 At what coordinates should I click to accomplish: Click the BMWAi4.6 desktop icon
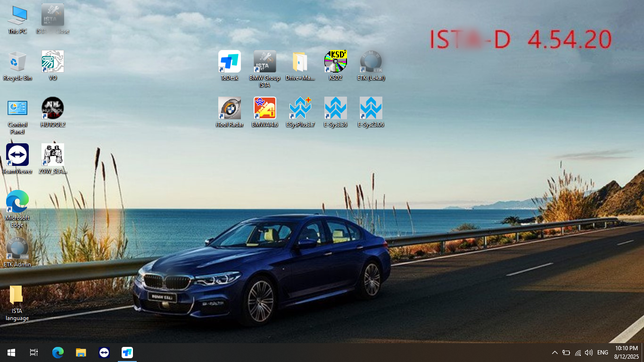coord(264,108)
